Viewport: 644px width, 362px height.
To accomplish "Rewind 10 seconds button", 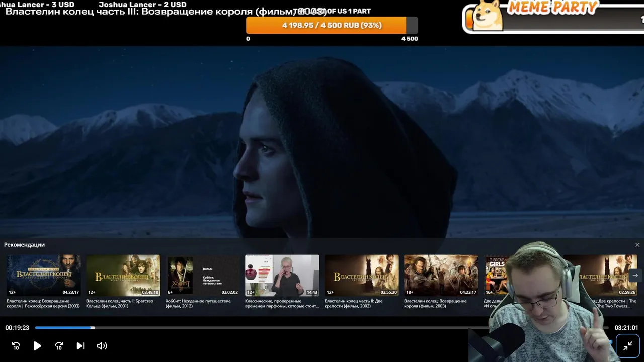I will pos(16,346).
